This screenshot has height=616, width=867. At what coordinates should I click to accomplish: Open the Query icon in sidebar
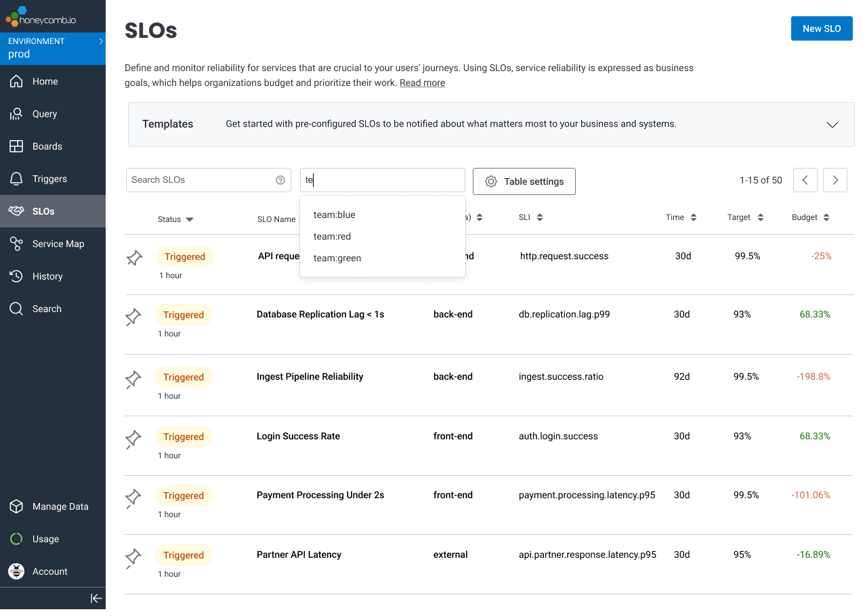[16, 114]
